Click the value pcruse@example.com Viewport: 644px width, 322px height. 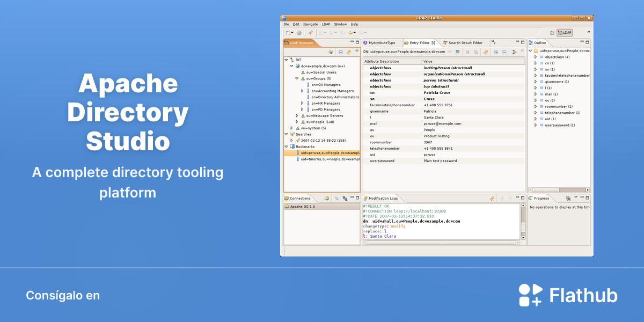[x=442, y=123]
